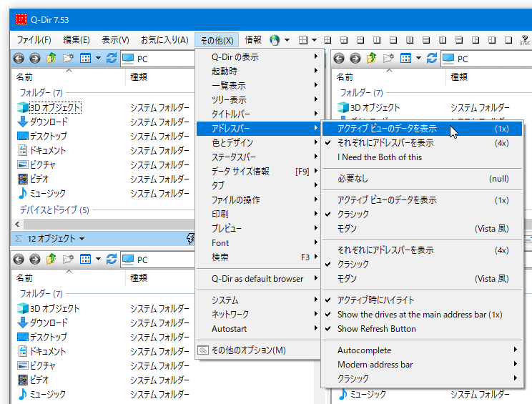This screenshot has height=404, width=532.
Task: Click the lightning icon on the status bar
Action: (191, 238)
